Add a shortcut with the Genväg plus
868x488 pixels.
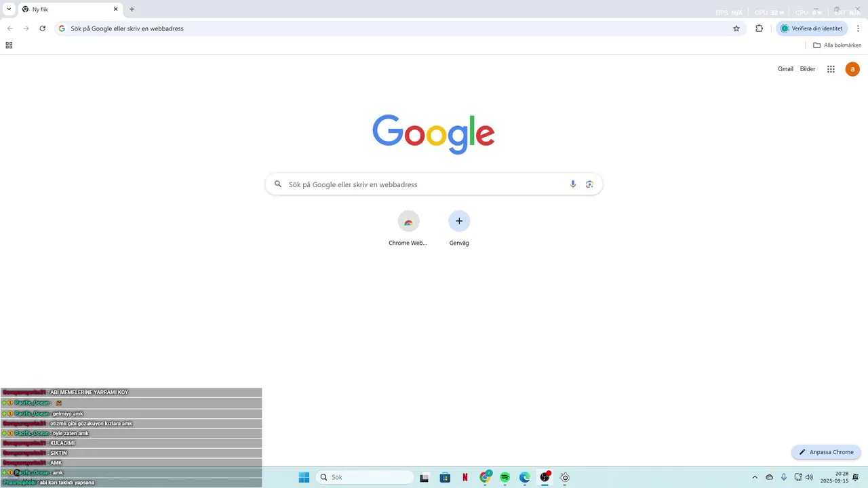tap(459, 221)
